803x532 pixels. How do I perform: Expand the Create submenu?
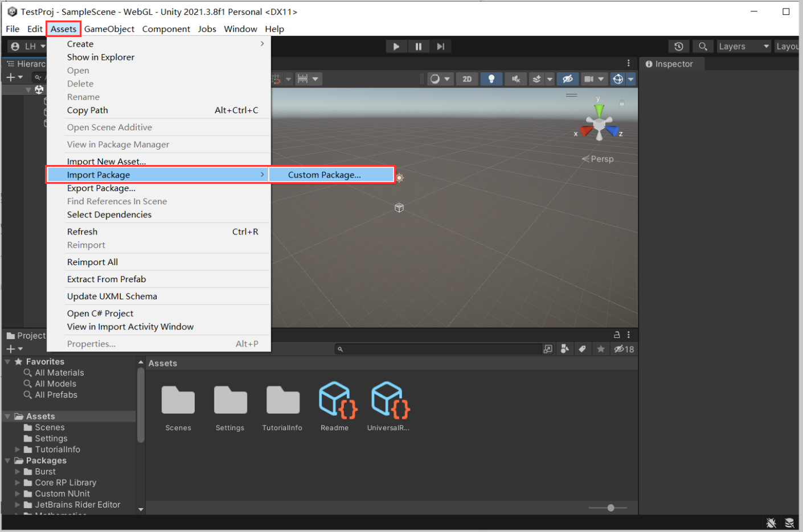158,44
